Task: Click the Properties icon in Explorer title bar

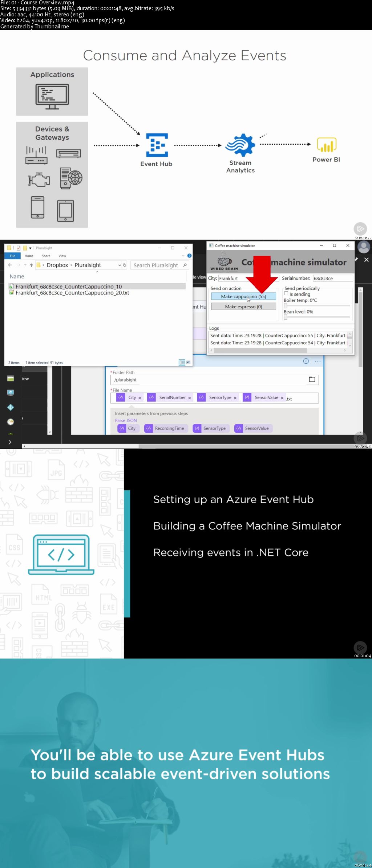Action: [19, 248]
